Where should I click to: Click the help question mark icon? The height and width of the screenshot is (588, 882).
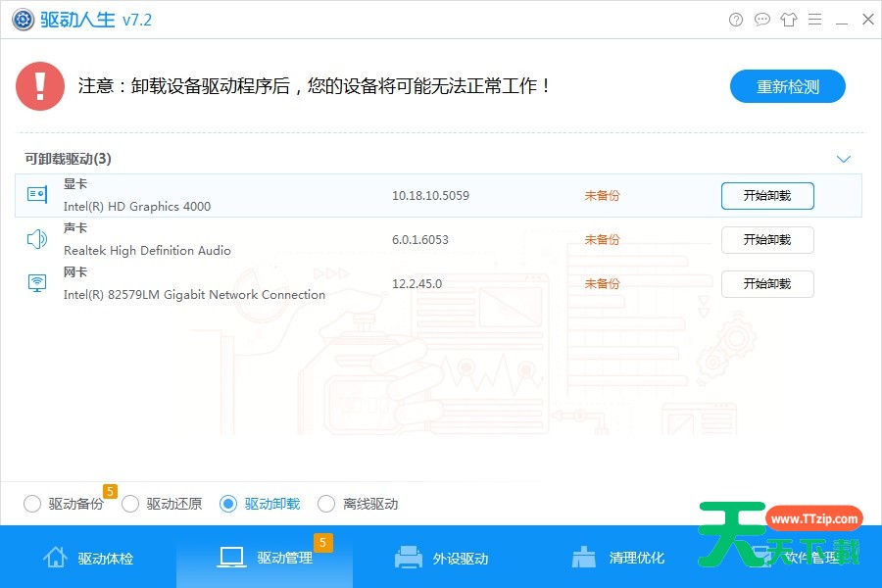[x=736, y=20]
